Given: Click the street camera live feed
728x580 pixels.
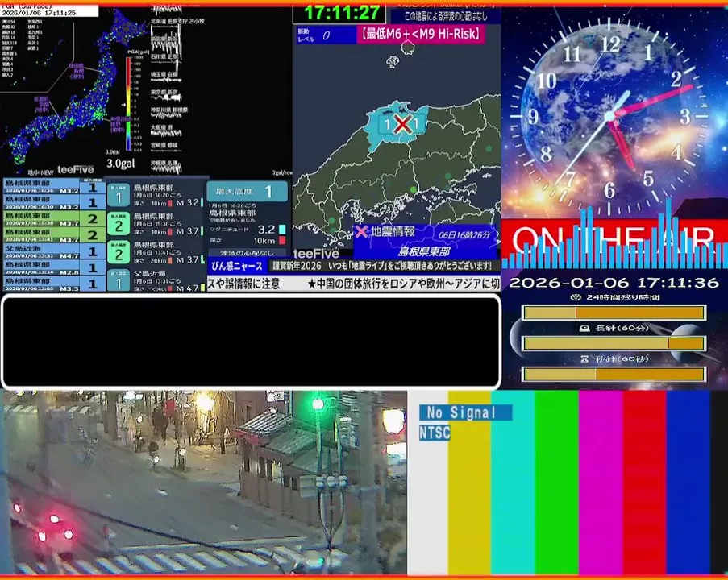Looking at the screenshot, I should (x=204, y=483).
